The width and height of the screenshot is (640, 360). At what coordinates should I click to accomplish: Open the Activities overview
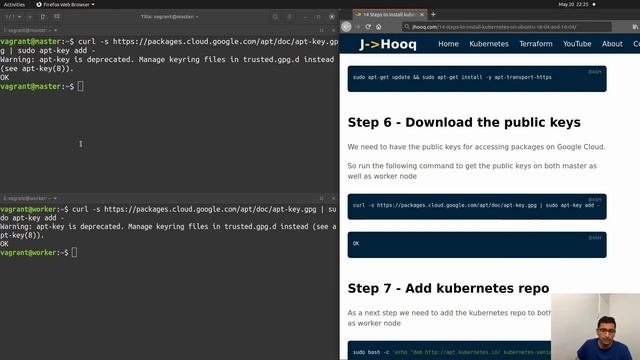pos(14,4)
